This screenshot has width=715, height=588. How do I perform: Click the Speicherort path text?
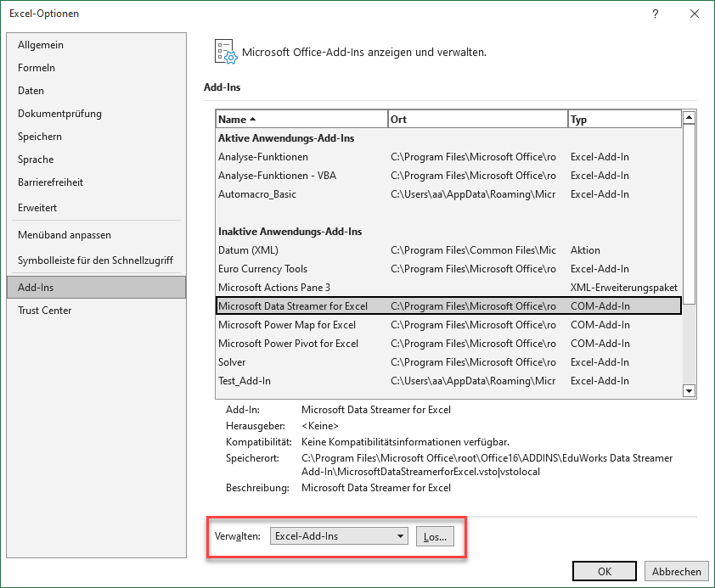click(487, 465)
